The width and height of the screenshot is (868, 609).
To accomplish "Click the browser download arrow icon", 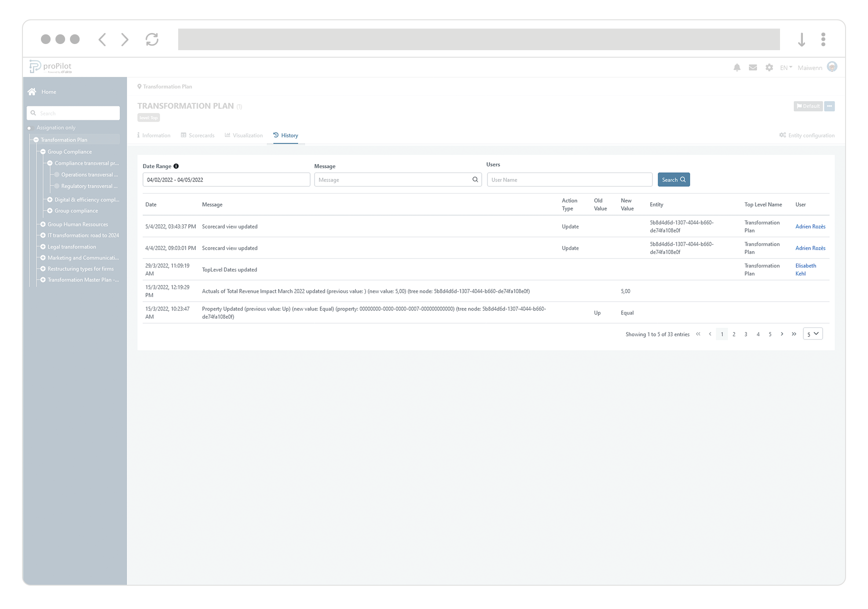I will (802, 40).
